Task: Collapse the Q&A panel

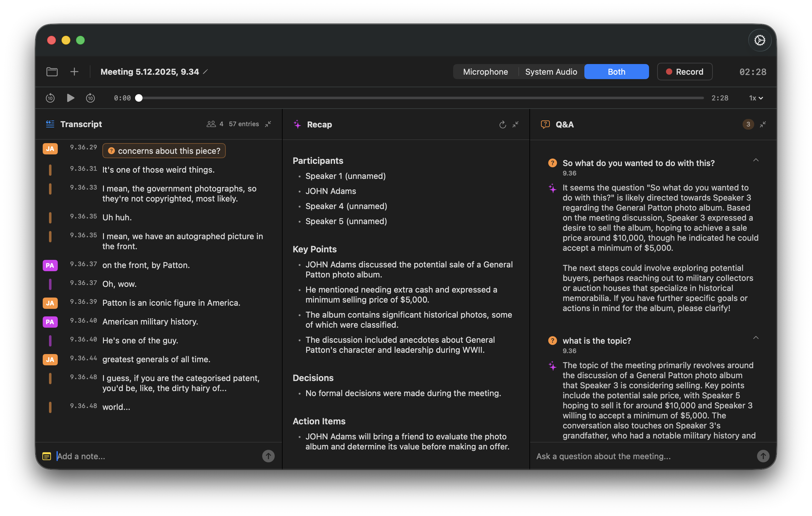Action: pyautogui.click(x=763, y=124)
